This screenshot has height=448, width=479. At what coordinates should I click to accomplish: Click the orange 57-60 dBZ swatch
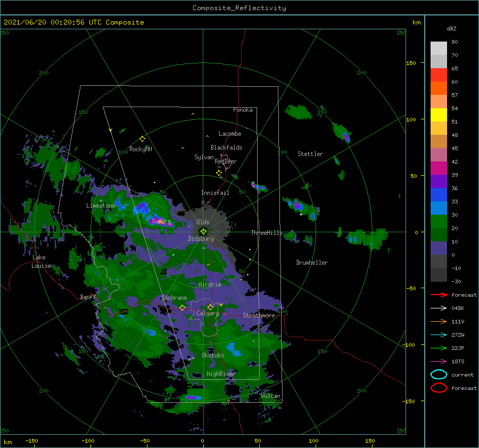tap(439, 88)
